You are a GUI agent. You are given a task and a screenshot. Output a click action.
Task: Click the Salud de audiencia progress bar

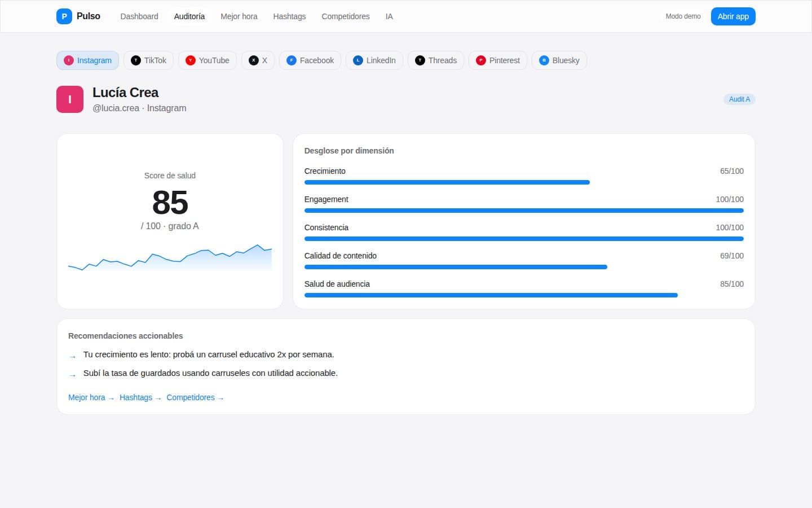(524, 295)
